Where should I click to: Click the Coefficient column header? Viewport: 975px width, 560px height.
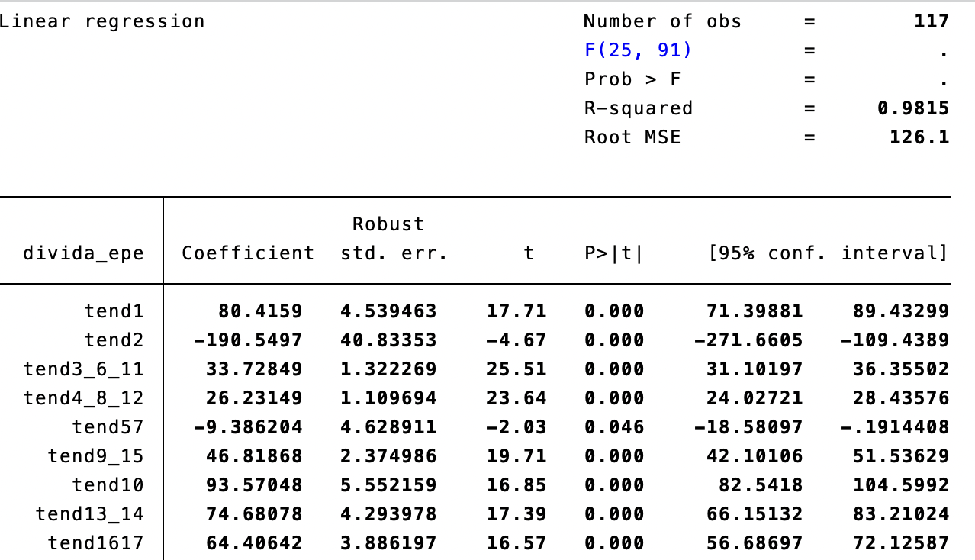coord(248,253)
